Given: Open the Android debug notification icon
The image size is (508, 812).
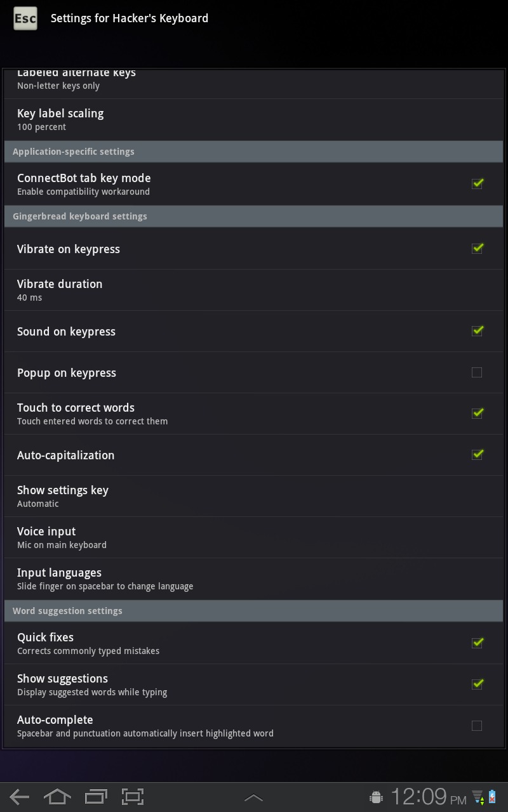Looking at the screenshot, I should [376, 797].
